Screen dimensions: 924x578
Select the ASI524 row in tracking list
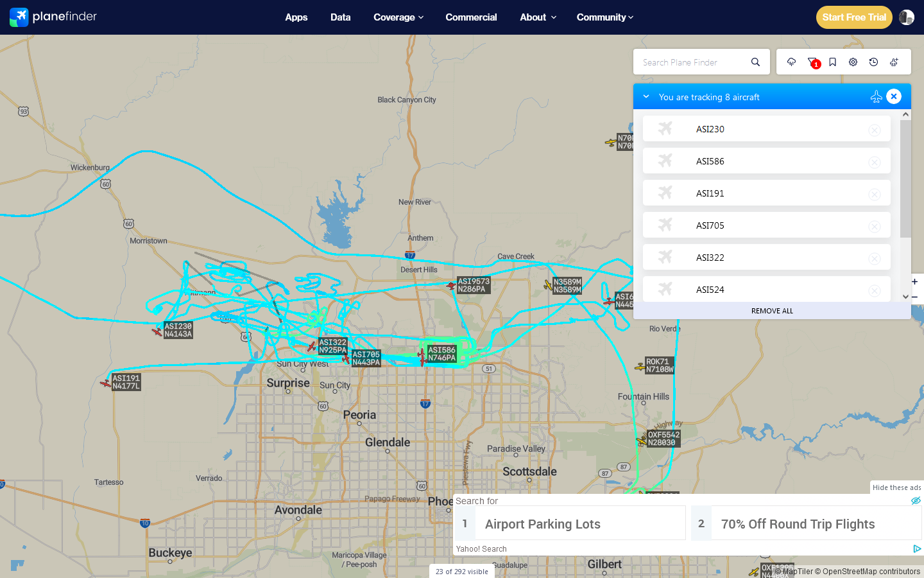(x=767, y=289)
